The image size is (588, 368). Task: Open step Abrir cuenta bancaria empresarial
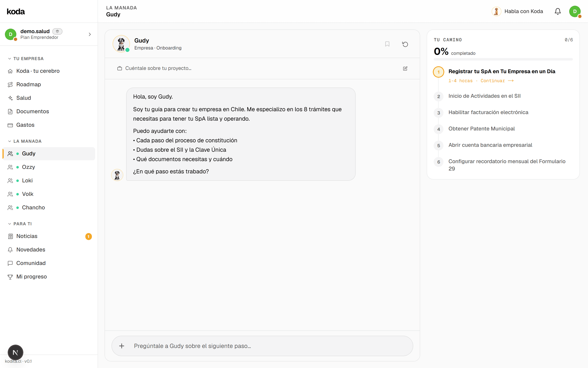click(490, 145)
